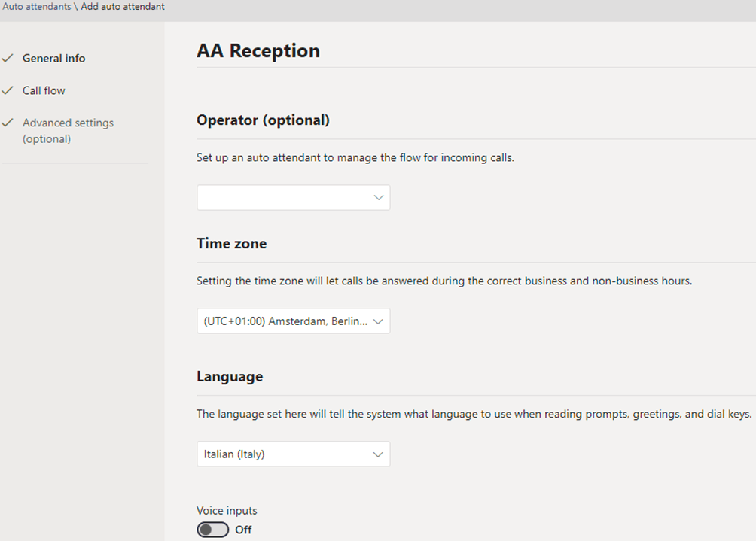Navigate to Auto attendants breadcrumb
The width and height of the screenshot is (756, 541).
coord(37,7)
